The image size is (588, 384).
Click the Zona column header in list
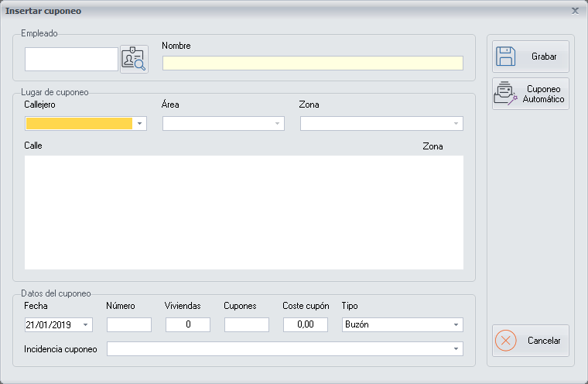pos(432,146)
